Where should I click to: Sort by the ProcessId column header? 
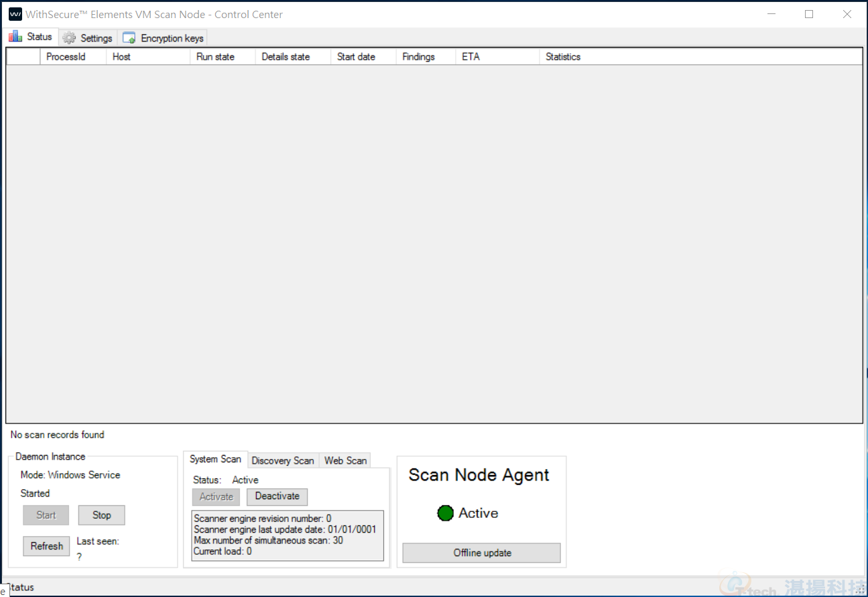[x=74, y=57]
